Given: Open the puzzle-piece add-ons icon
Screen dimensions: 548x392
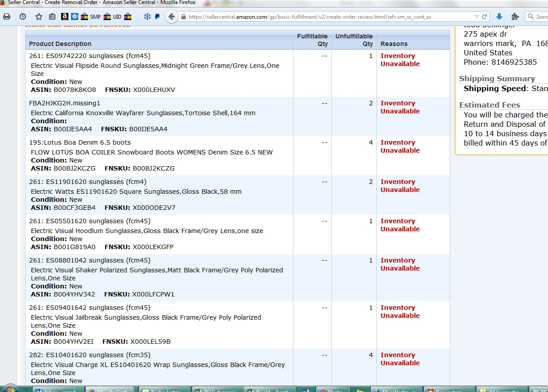Looking at the screenshot, I should pos(515,17).
